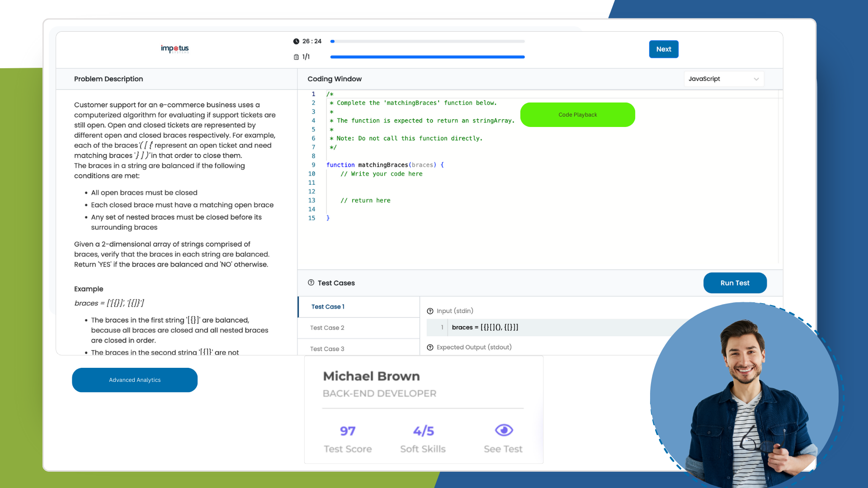Click the timer progress slider handle
Screen dimensions: 868x488
[x=333, y=41]
